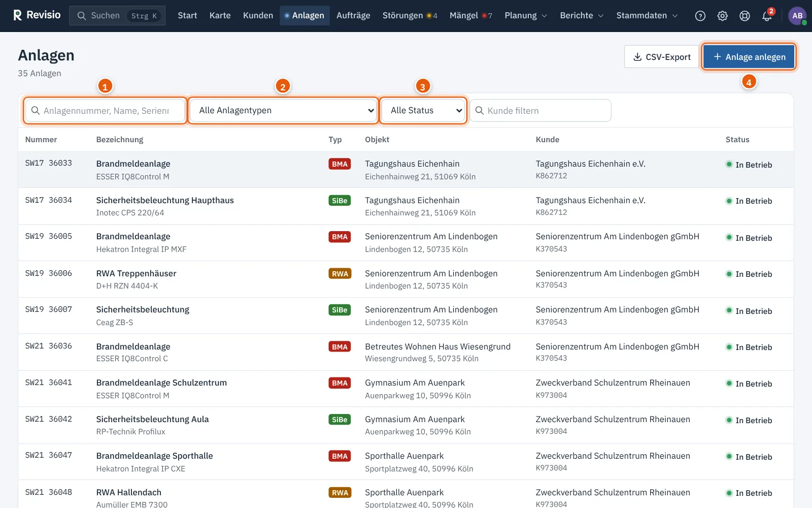
Task: Click the BMA badge in row SW19 36005
Action: click(x=340, y=237)
